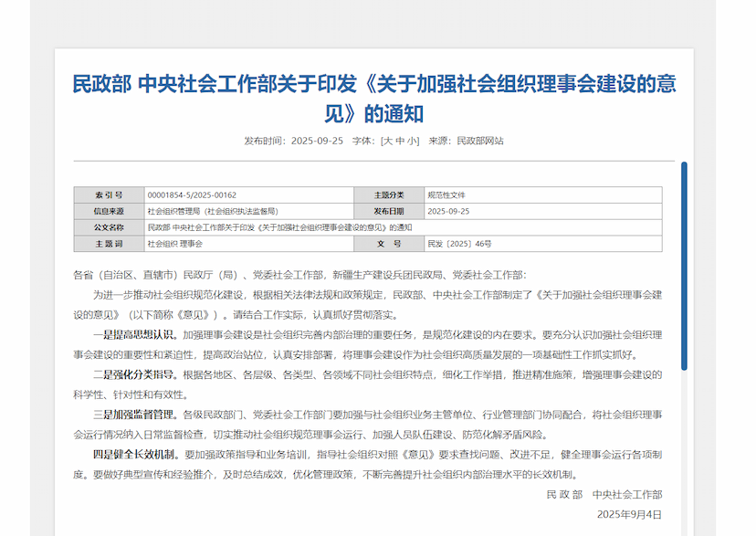756x536 pixels.
Task: Click the 信息来源 header cell
Action: [x=108, y=211]
